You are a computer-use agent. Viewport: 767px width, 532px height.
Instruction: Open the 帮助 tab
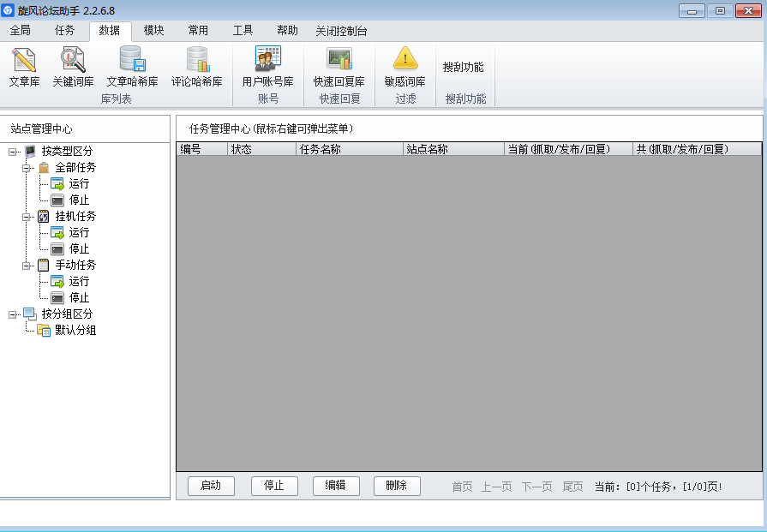pos(287,30)
